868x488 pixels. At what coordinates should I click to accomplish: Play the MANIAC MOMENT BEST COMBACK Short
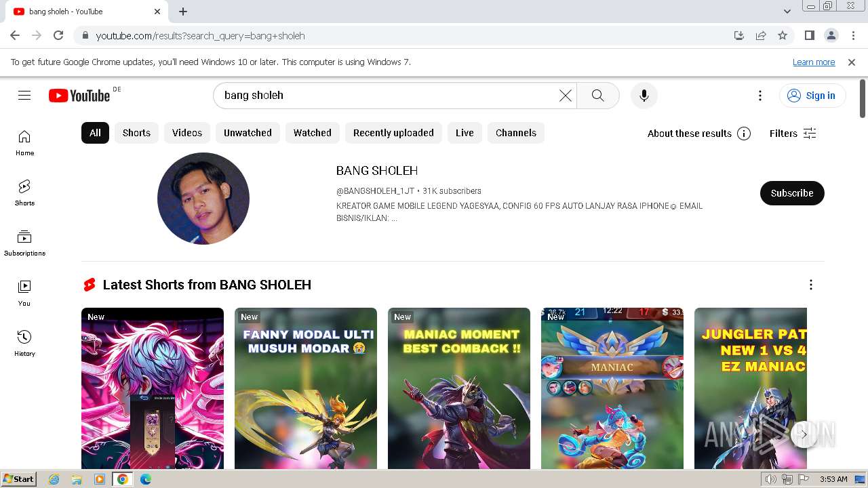pos(459,388)
